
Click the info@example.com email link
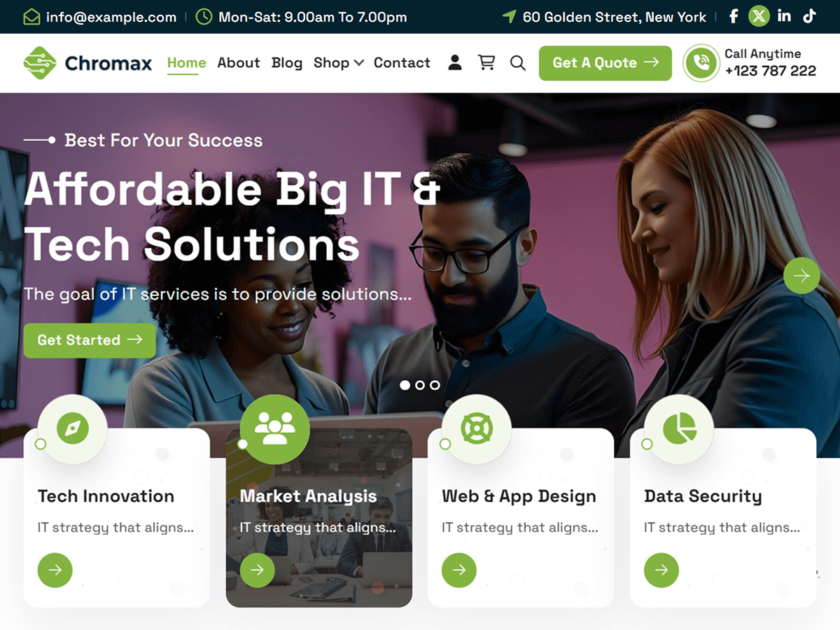(111, 17)
